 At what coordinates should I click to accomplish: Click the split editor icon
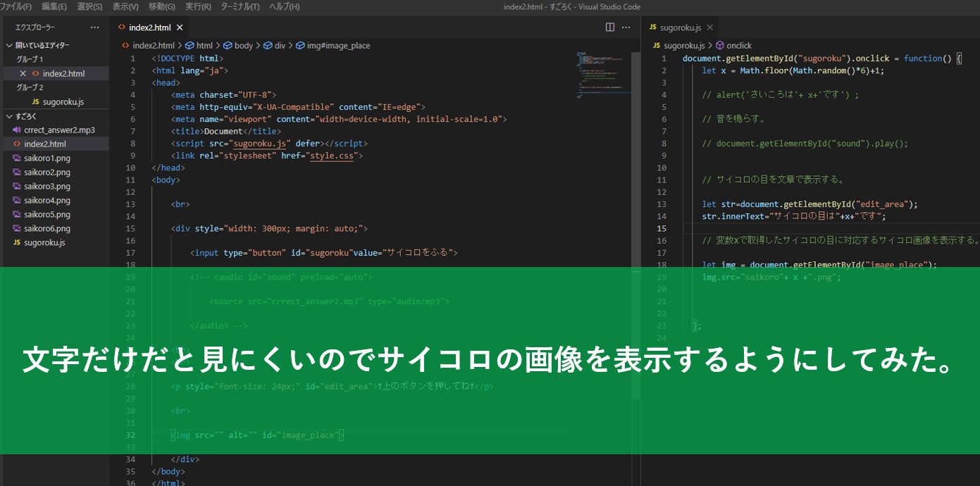[x=610, y=27]
